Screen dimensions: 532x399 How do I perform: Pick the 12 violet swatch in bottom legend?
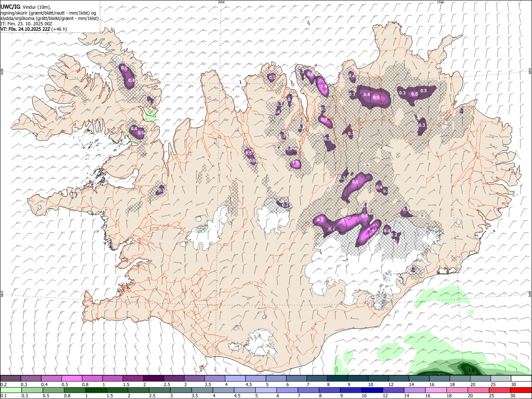(x=393, y=390)
